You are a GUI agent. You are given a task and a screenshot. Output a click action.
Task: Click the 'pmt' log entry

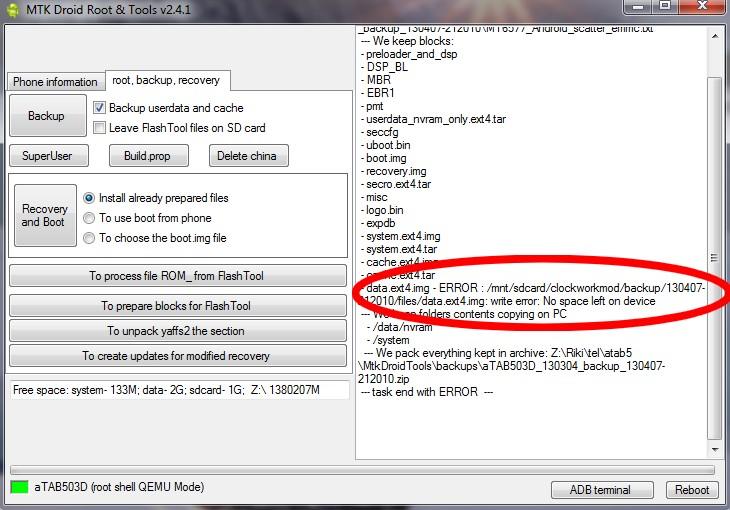[375, 106]
